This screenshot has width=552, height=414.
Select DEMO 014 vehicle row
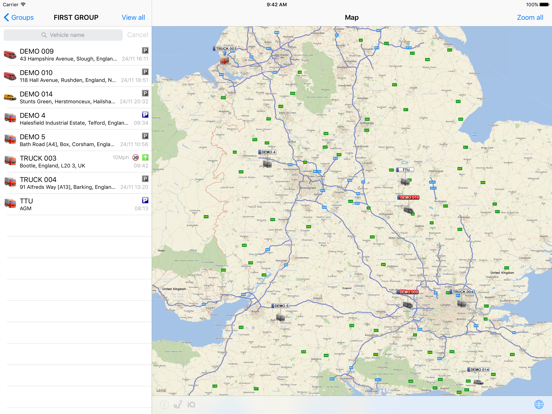(76, 98)
